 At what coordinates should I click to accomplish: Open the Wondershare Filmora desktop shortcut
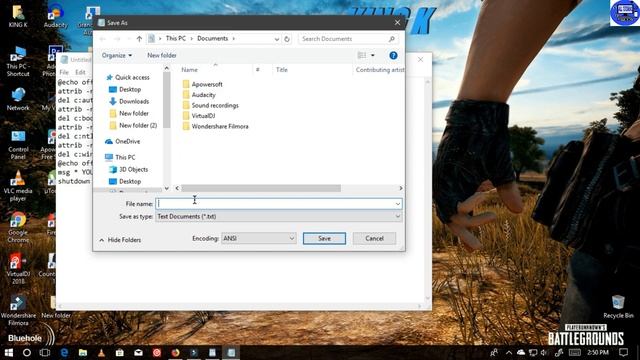(18, 310)
